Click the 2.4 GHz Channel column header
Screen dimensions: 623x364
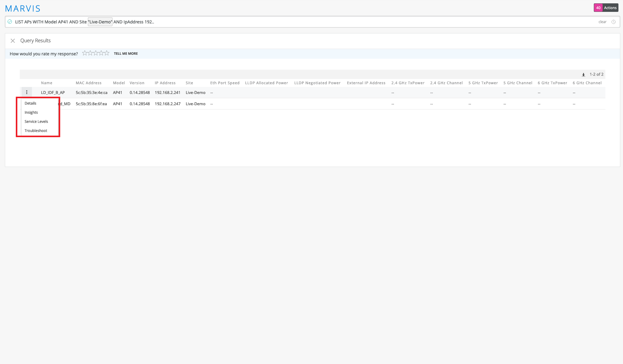[446, 83]
